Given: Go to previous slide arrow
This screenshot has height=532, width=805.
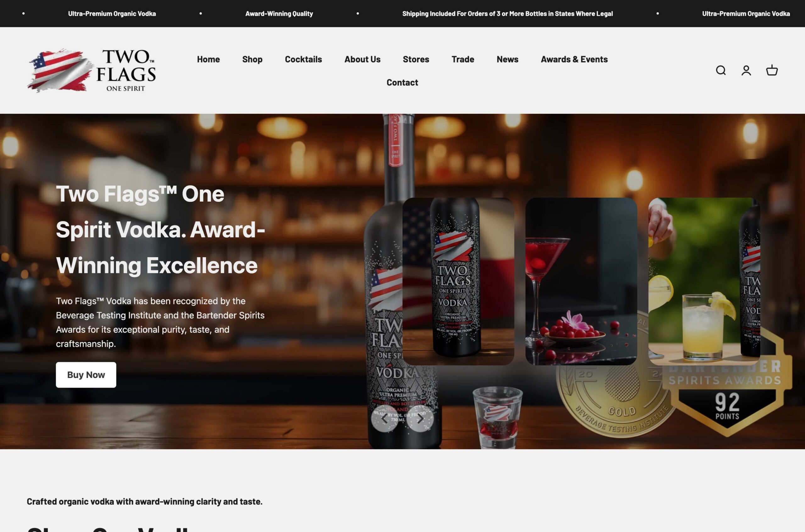Looking at the screenshot, I should coord(384,418).
